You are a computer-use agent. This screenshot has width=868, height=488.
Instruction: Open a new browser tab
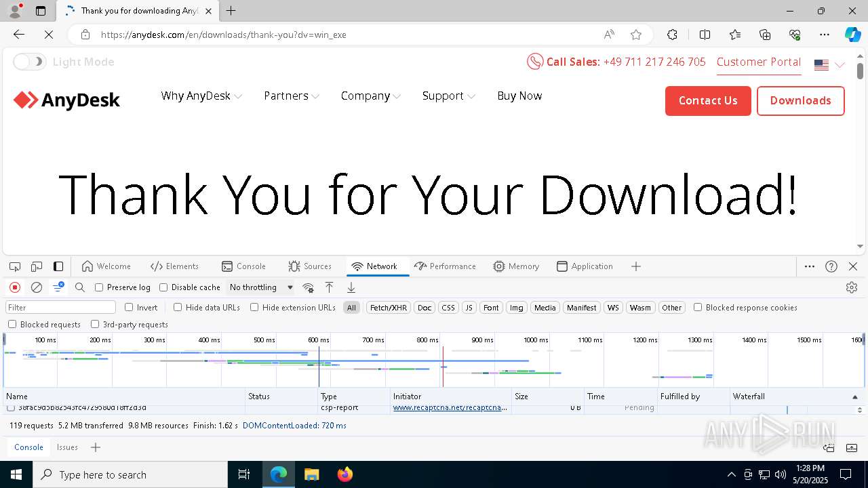pos(231,11)
